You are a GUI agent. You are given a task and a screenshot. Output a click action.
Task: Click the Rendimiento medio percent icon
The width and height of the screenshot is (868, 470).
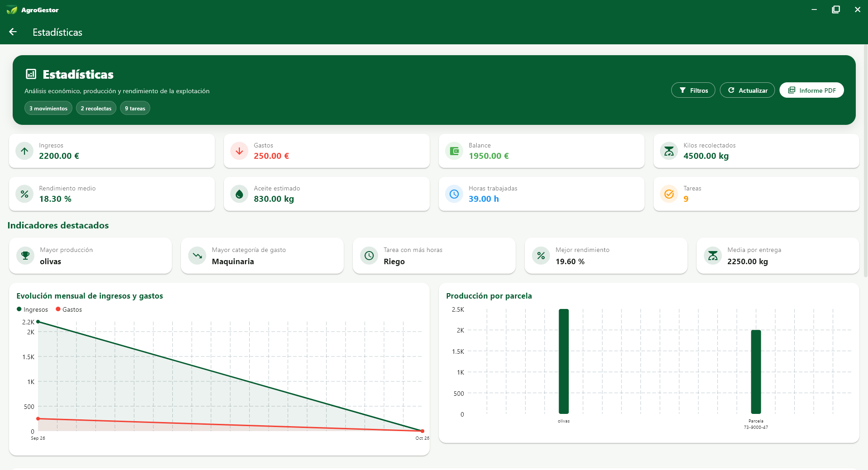24,194
